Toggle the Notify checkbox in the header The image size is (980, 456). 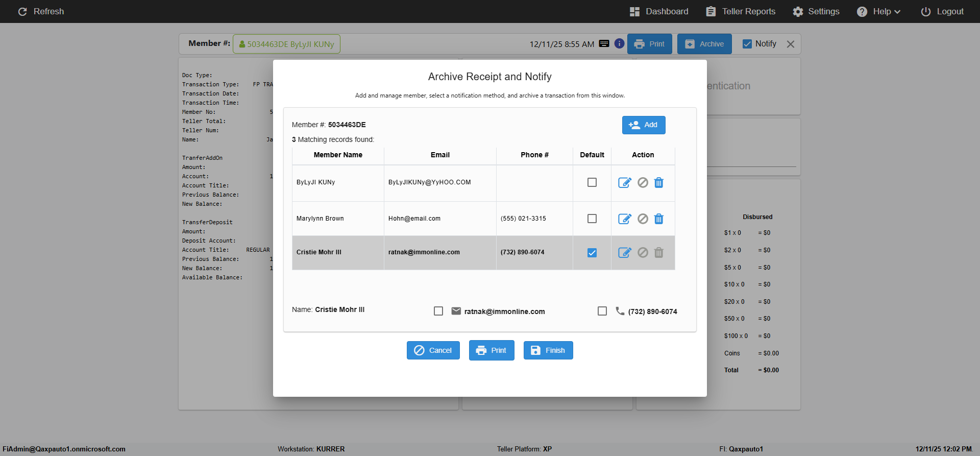tap(747, 44)
